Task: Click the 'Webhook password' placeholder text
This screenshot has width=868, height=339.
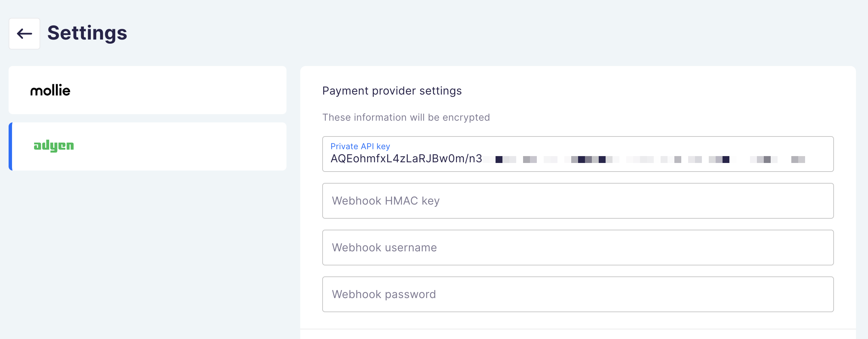Action: click(x=384, y=294)
